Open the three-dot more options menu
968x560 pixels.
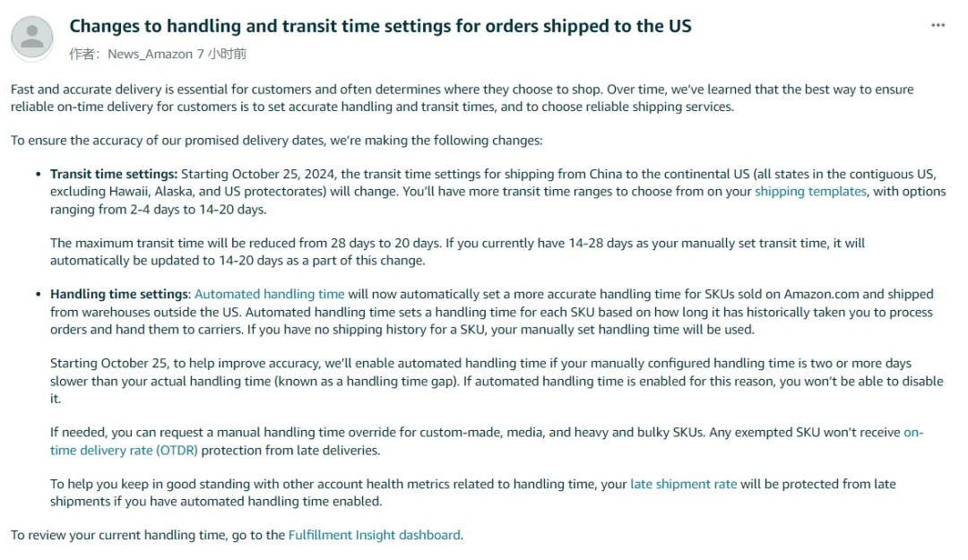coord(938,25)
